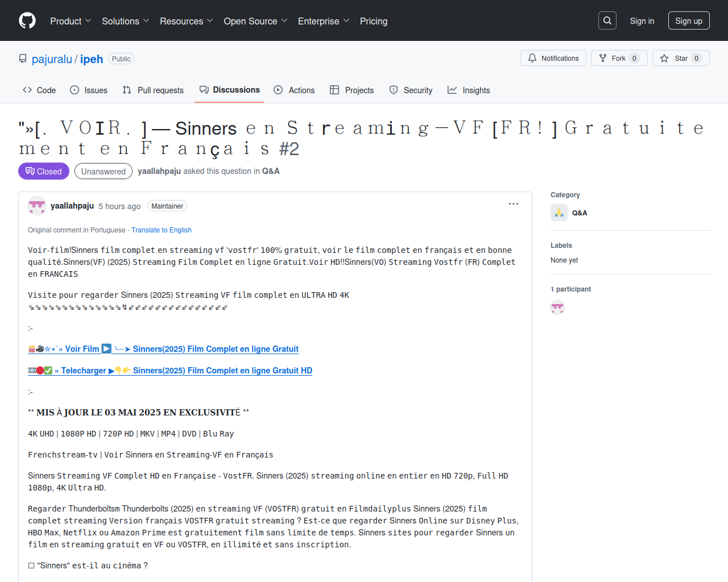
Task: Switch to the Actions tab
Action: (x=294, y=90)
